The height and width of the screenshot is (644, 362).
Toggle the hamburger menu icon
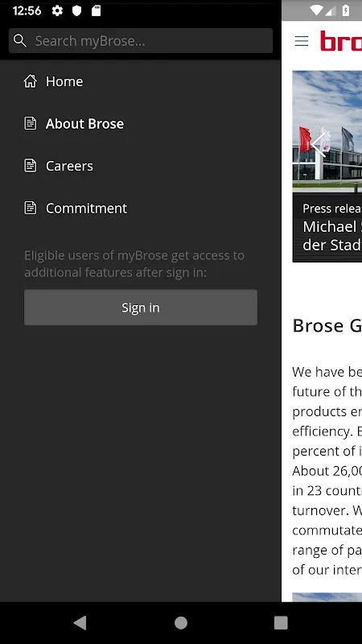coord(302,41)
